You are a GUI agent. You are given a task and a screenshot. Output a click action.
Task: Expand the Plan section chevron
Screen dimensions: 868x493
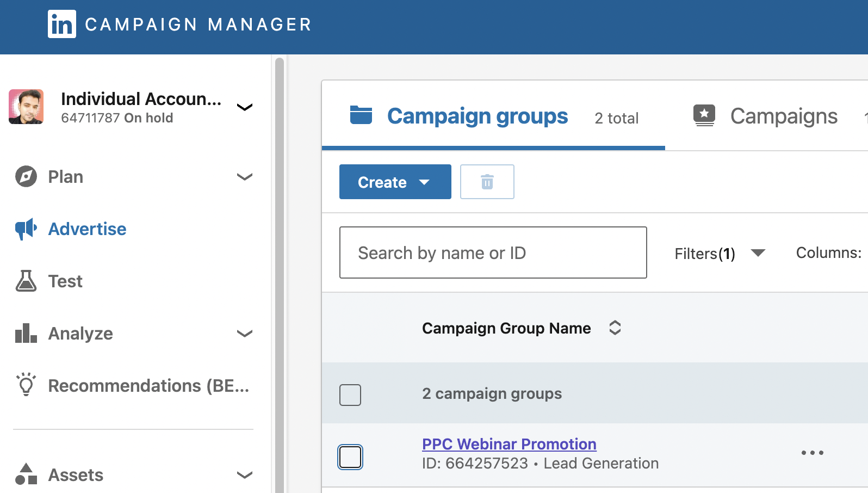[x=245, y=177]
